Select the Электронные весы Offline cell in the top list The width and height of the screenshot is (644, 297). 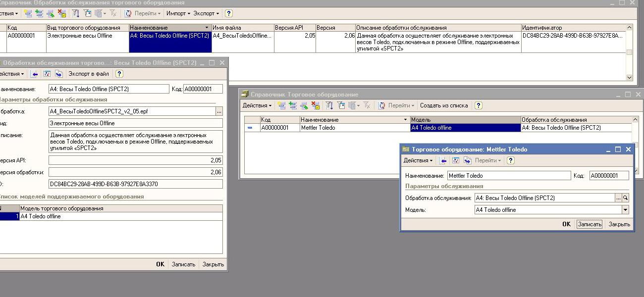click(87, 42)
